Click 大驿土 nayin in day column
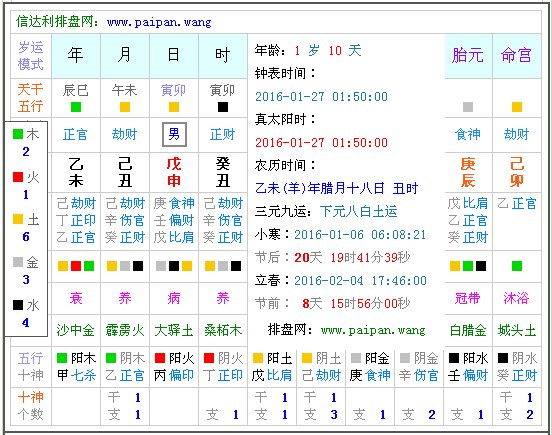The height and width of the screenshot is (435, 552). [174, 330]
